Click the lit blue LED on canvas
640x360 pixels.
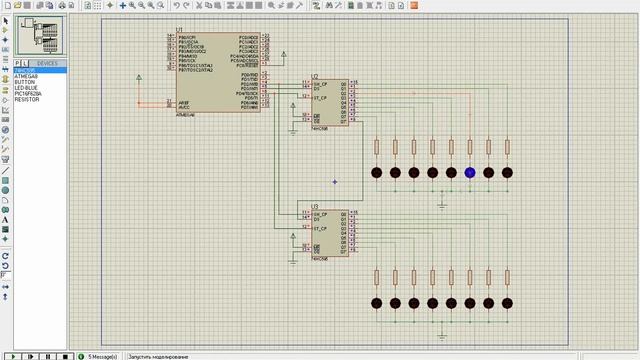470,173
